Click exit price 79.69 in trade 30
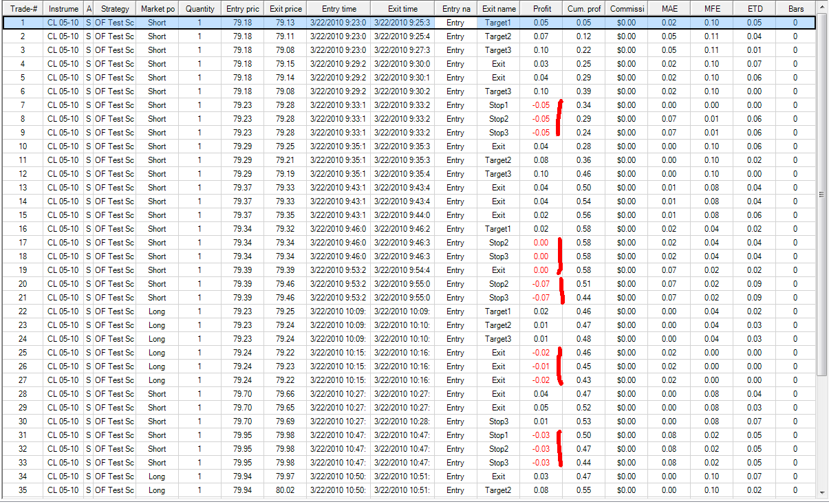The image size is (829, 504). click(x=285, y=421)
